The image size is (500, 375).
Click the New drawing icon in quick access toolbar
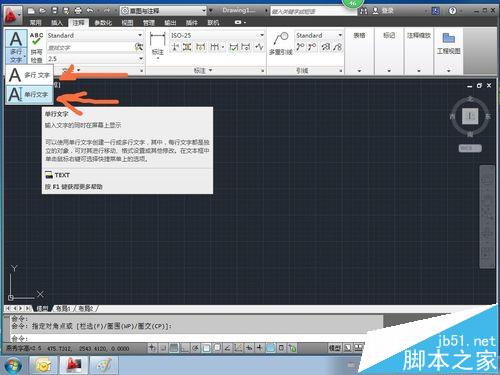[31, 11]
